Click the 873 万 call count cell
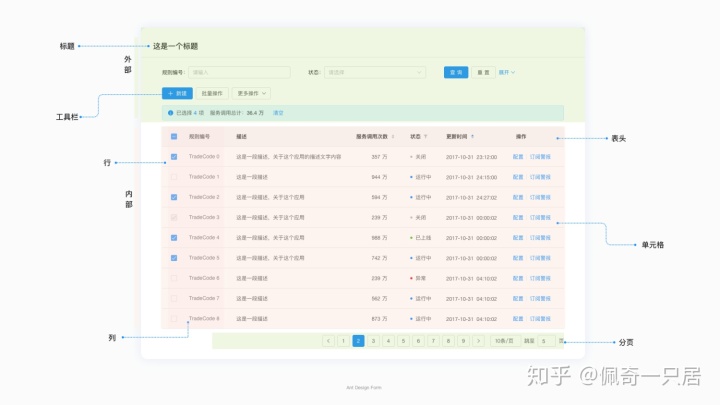This screenshot has width=720, height=405. pos(379,318)
